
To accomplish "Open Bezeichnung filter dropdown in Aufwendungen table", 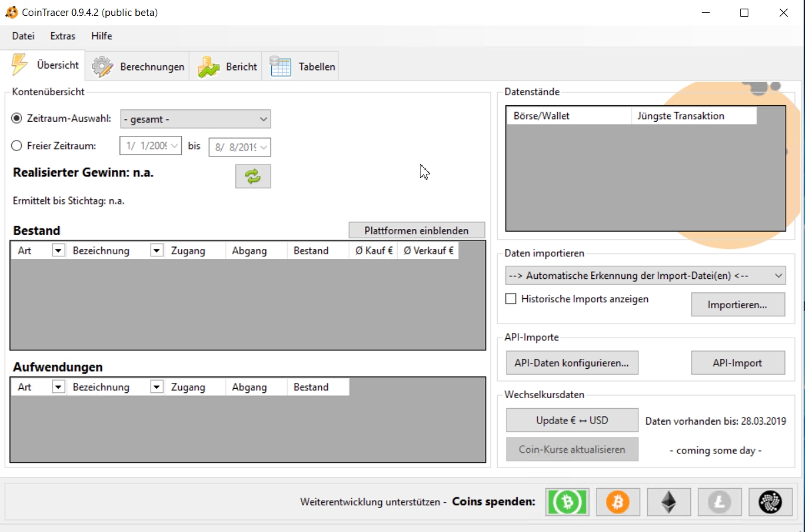I will coord(157,387).
